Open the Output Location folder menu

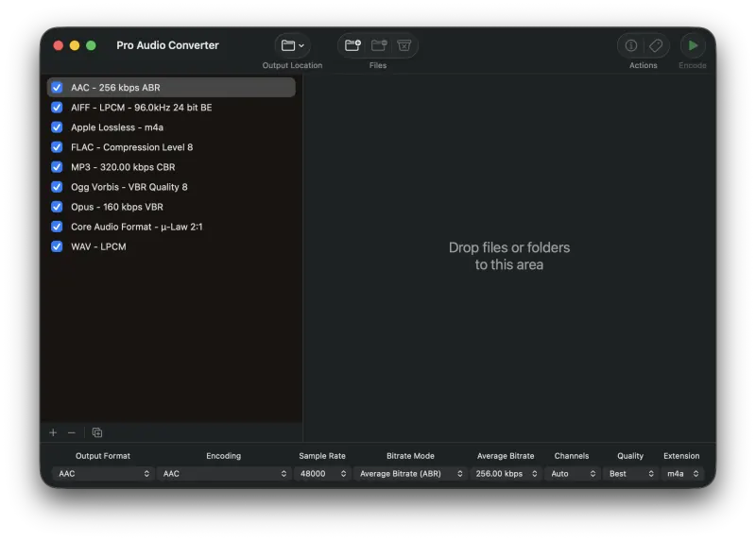point(292,45)
